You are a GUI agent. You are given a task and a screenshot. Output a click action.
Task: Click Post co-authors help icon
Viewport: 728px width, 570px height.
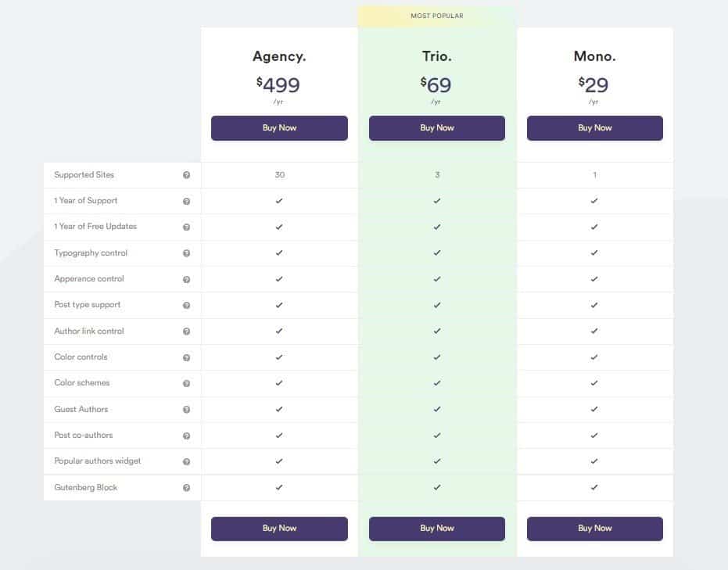click(186, 436)
